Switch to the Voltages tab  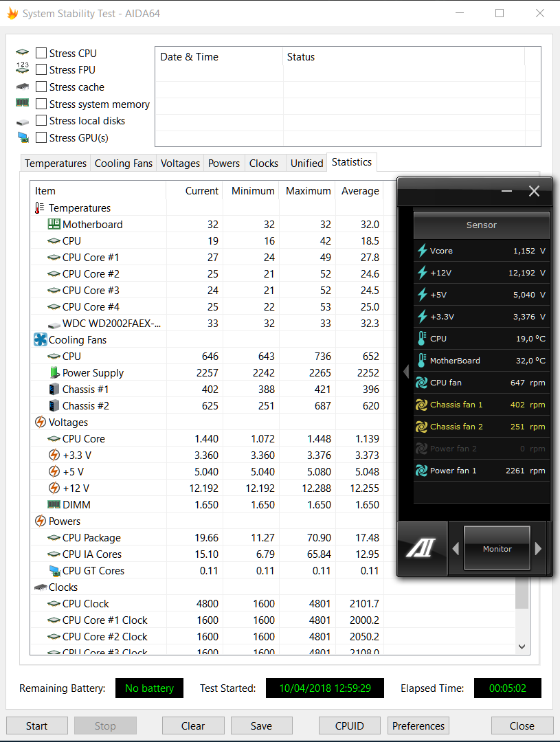tap(180, 164)
